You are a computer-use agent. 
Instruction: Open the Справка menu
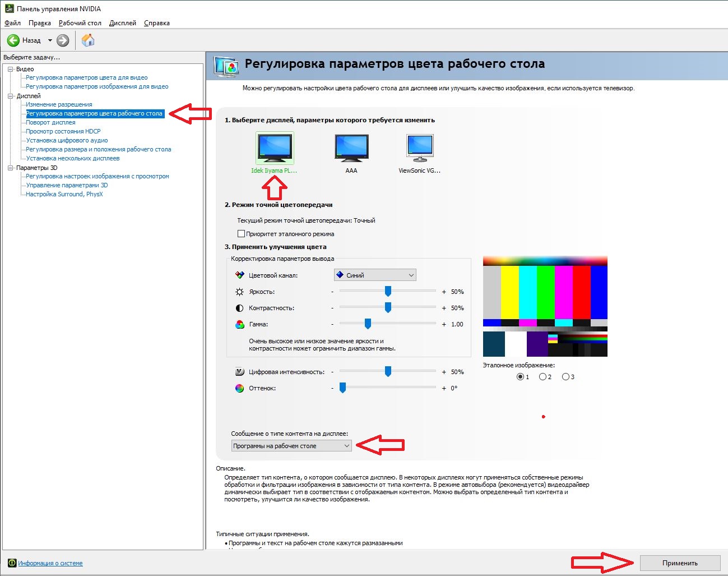(156, 23)
